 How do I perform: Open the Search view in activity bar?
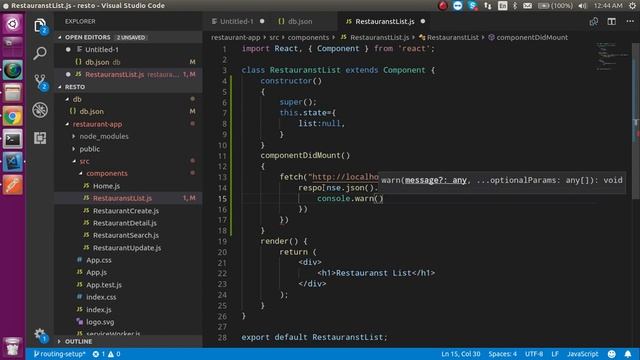(40, 53)
